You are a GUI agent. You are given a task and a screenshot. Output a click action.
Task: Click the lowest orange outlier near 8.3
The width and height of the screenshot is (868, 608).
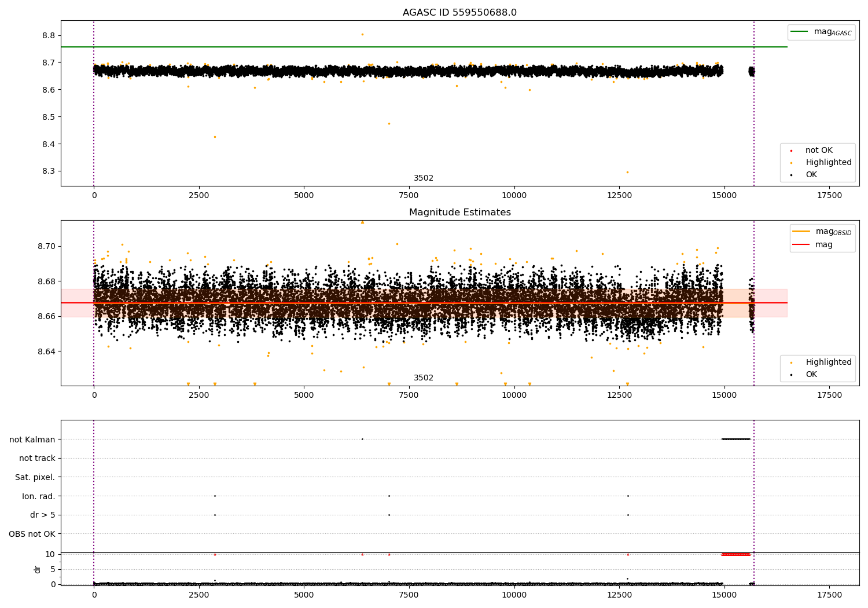627,172
